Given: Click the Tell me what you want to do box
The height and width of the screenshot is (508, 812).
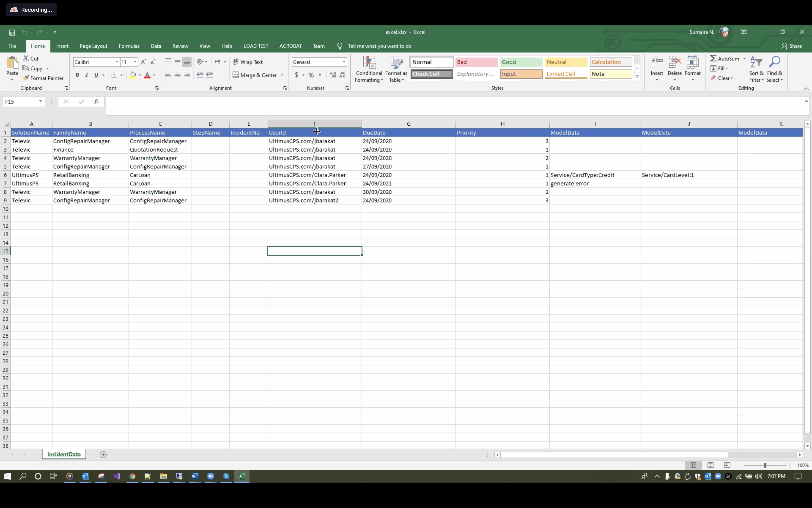Looking at the screenshot, I should pyautogui.click(x=379, y=46).
